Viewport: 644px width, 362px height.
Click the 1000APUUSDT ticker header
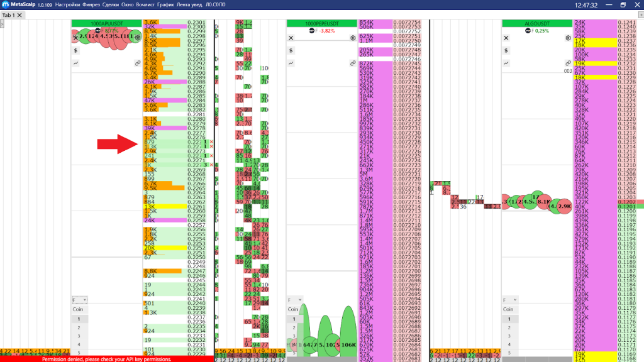[x=107, y=23]
